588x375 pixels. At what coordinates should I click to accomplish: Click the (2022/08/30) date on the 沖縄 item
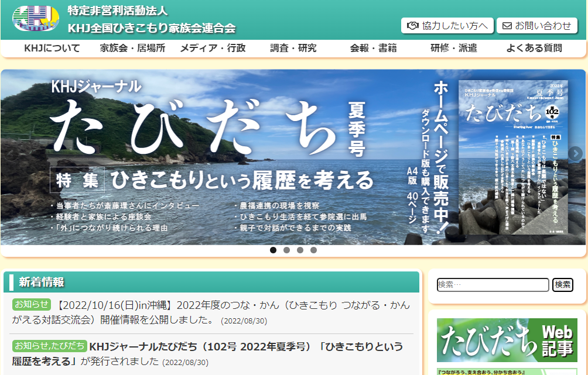coord(244,321)
